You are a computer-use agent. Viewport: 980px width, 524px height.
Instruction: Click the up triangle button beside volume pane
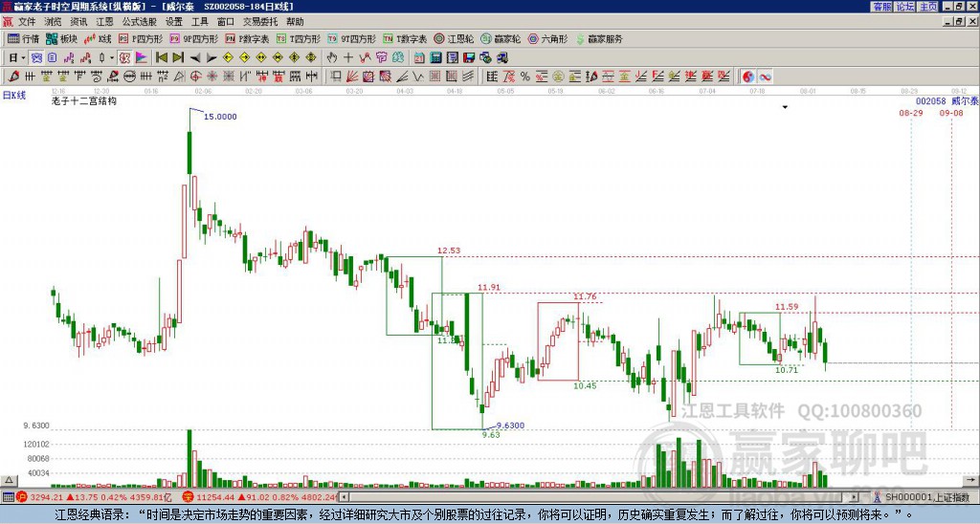click(x=8, y=481)
